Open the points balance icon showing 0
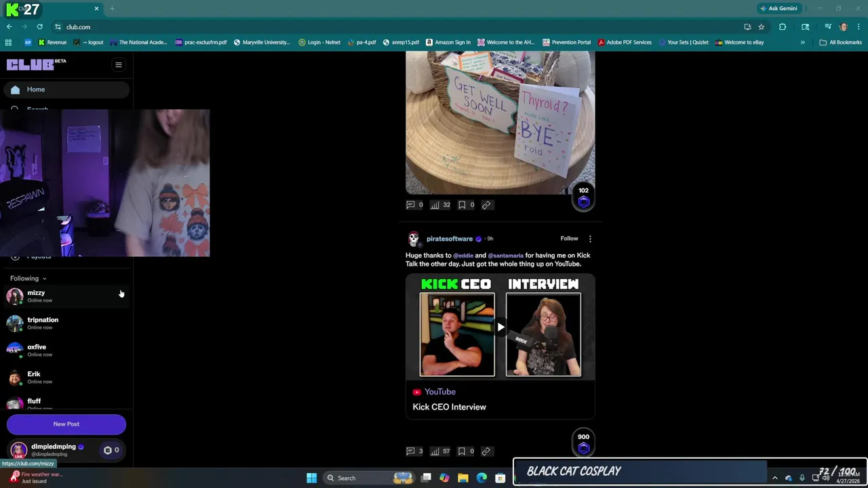 [111, 450]
